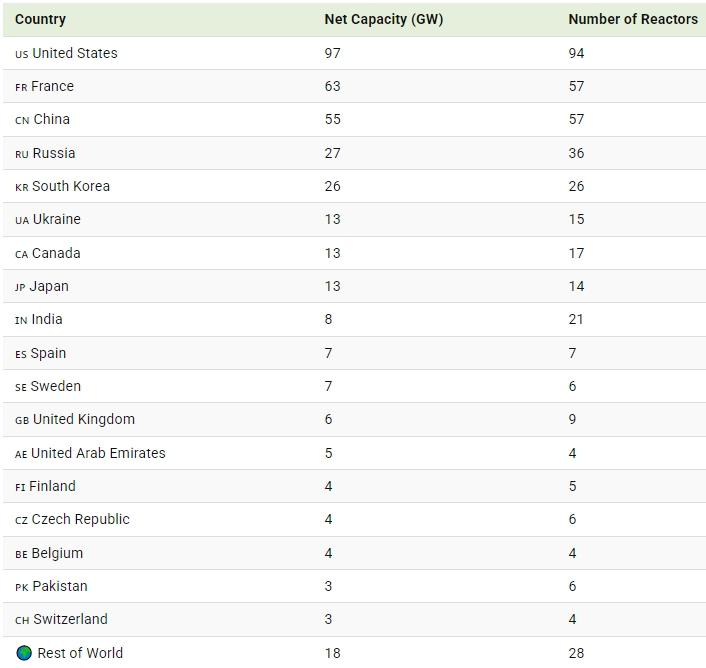Click the CH code next to Switzerland
The image size is (706, 668).
tap(22, 620)
